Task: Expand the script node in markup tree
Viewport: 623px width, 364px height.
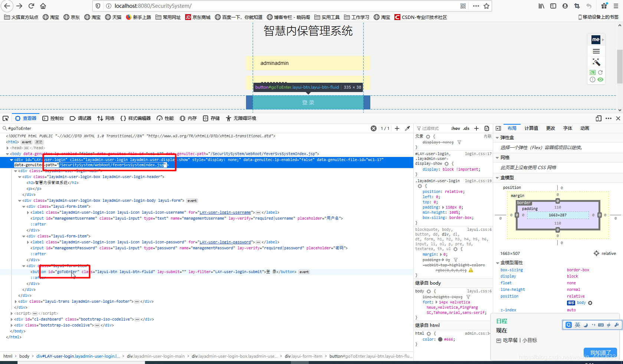Action: tap(12, 313)
